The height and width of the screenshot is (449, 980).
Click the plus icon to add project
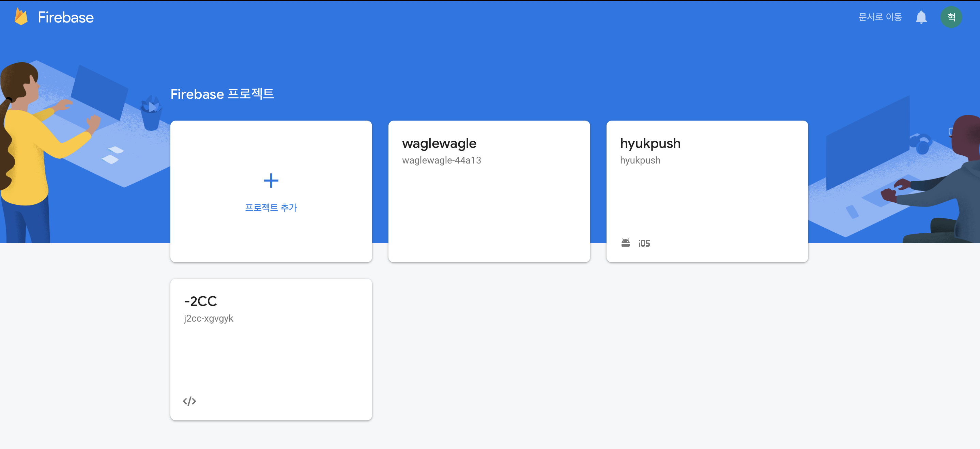(271, 181)
